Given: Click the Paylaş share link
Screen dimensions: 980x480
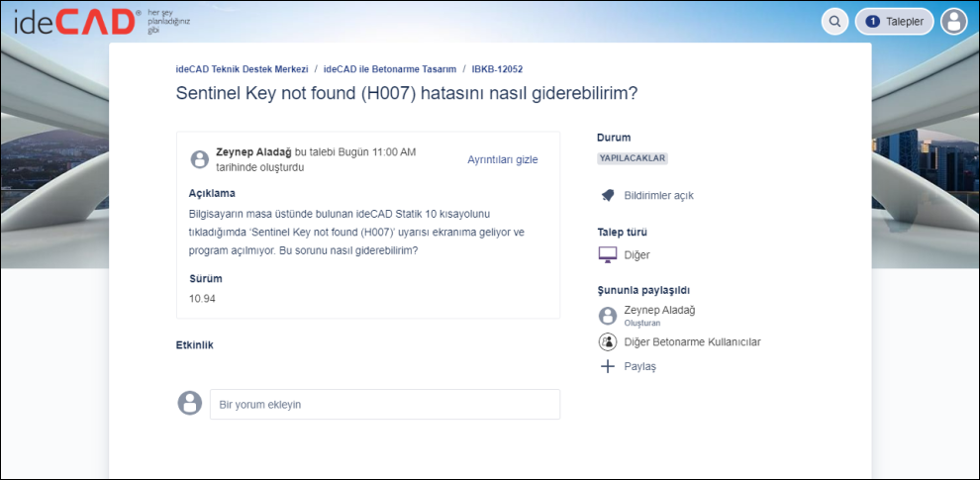Looking at the screenshot, I should coord(639,366).
